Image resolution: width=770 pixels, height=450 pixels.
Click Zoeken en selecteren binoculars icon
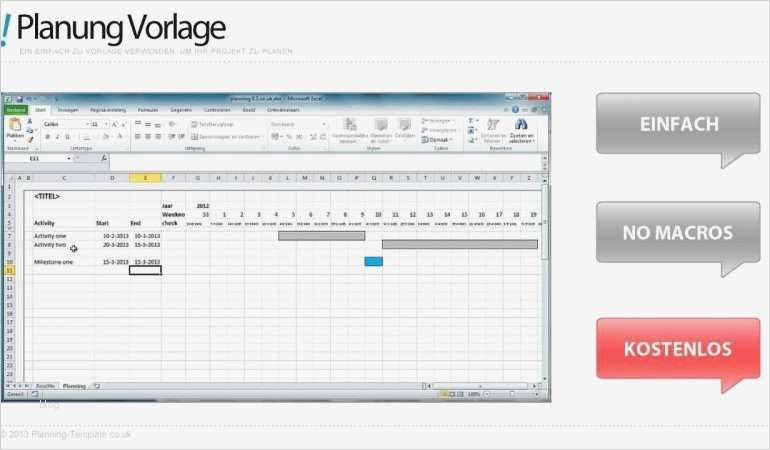[522, 130]
